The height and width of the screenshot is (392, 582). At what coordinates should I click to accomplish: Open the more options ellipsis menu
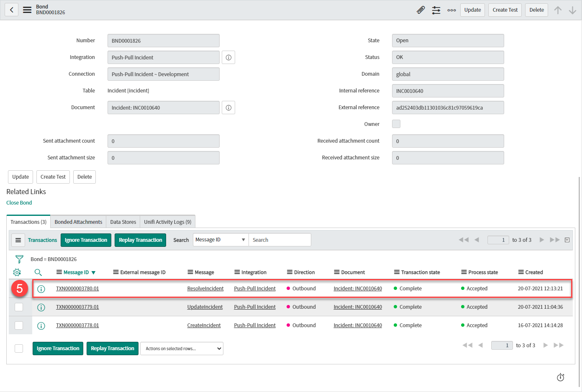[x=451, y=10]
